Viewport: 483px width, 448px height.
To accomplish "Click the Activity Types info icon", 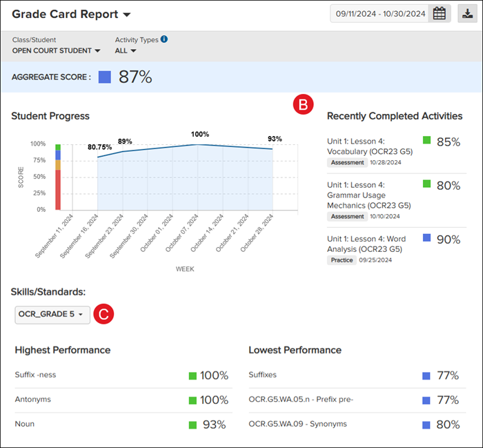I will pos(164,39).
